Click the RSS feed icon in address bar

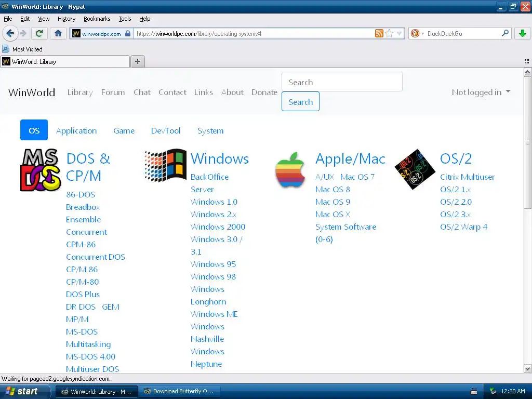click(379, 33)
